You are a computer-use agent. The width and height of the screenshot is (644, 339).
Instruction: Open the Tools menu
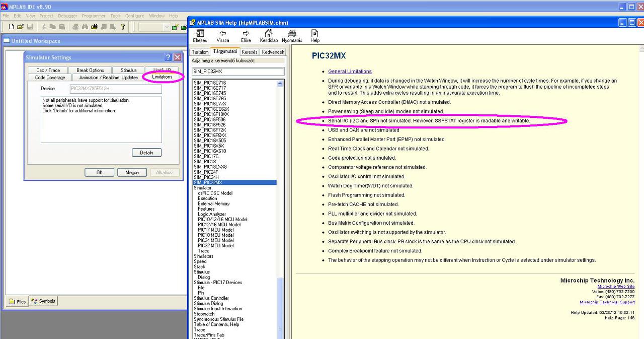coord(115,16)
